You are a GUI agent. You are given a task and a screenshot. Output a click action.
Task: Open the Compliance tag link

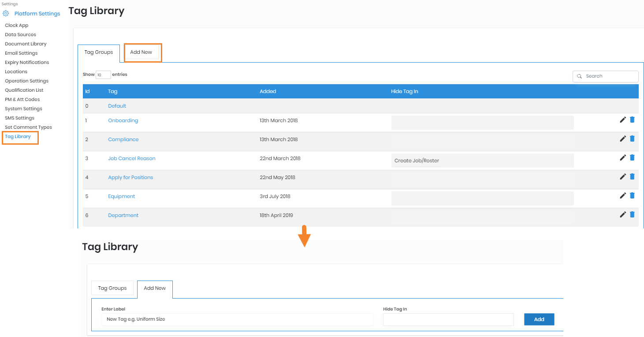[123, 139]
